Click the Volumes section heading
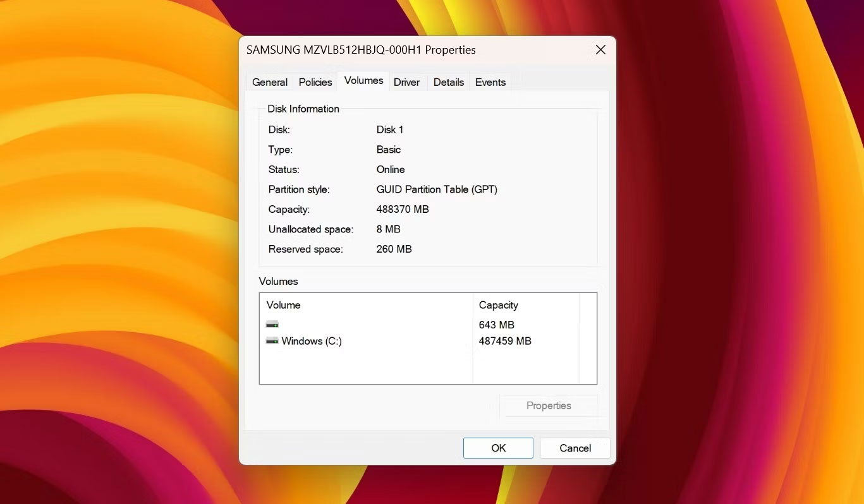 (278, 281)
